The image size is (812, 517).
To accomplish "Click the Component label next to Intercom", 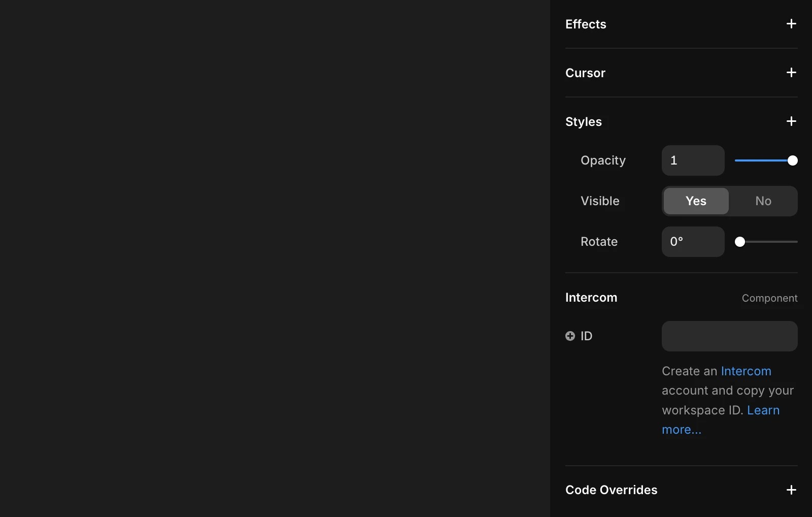I will (x=769, y=298).
